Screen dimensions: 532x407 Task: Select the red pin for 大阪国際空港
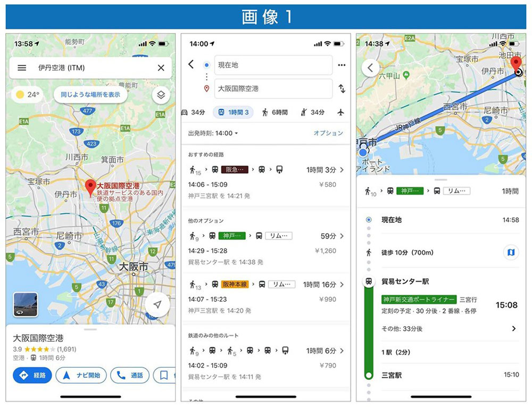point(90,188)
